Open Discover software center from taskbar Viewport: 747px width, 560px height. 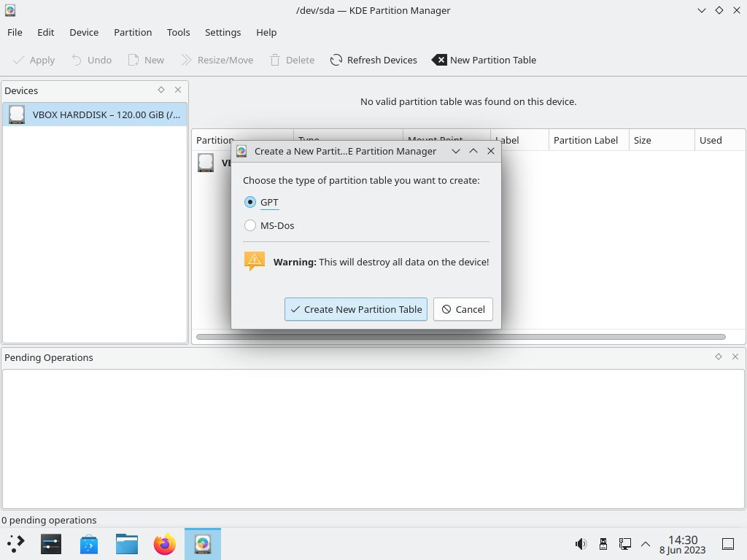(88, 544)
